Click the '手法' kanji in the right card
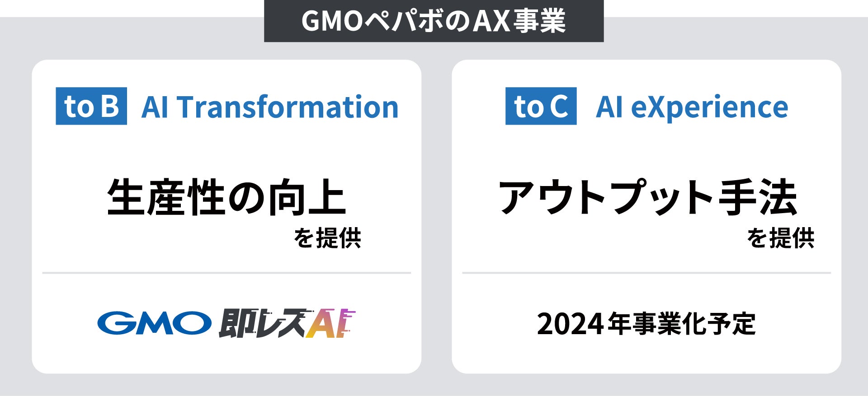Image resolution: width=868 pixels, height=396 pixels. [758, 197]
